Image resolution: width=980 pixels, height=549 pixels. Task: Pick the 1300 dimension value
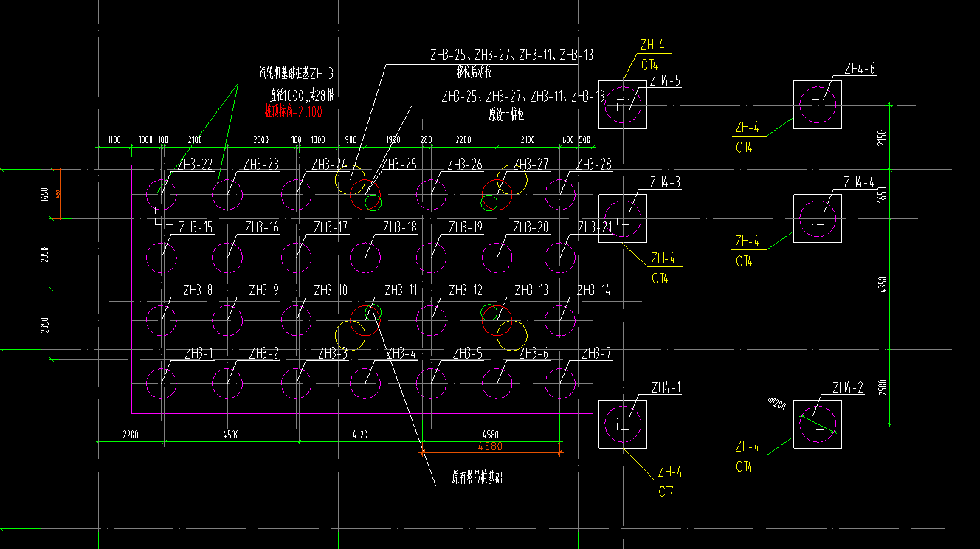318,139
